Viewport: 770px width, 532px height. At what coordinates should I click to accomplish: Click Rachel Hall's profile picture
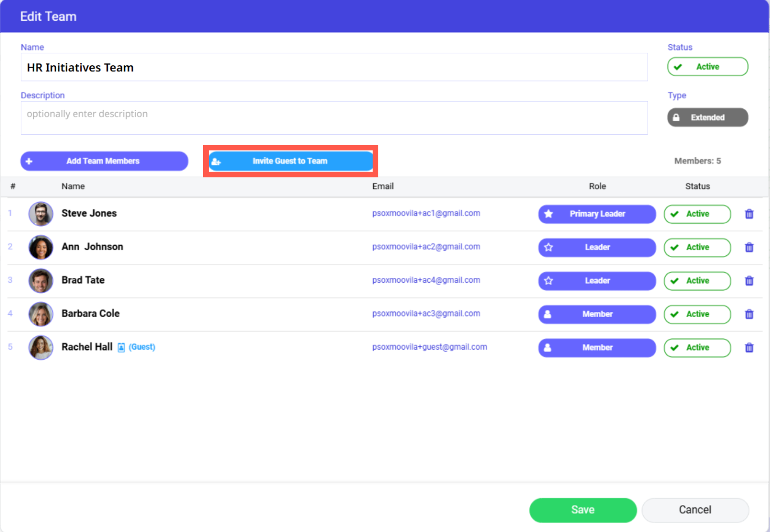(41, 348)
